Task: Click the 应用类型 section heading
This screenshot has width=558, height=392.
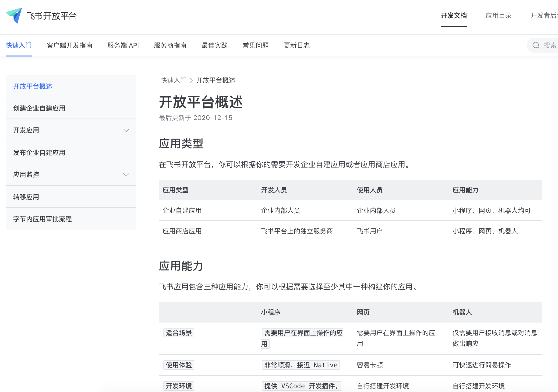Action: 181,143
